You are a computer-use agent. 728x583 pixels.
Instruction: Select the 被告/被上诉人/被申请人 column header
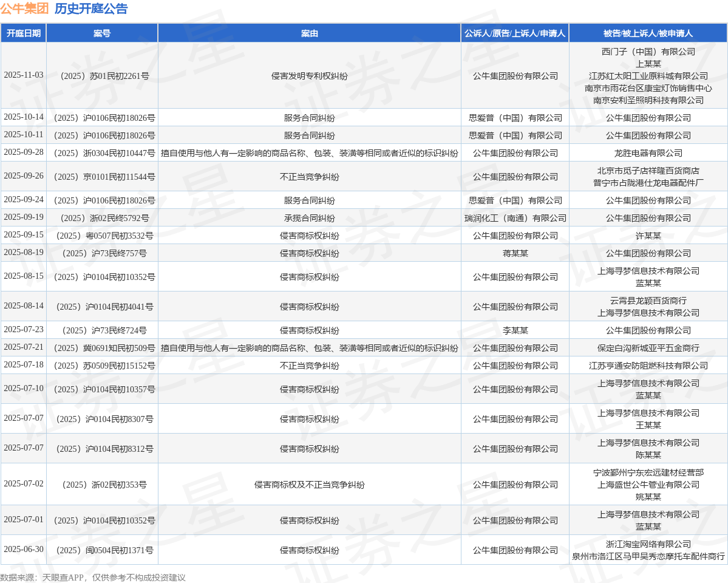(x=648, y=33)
